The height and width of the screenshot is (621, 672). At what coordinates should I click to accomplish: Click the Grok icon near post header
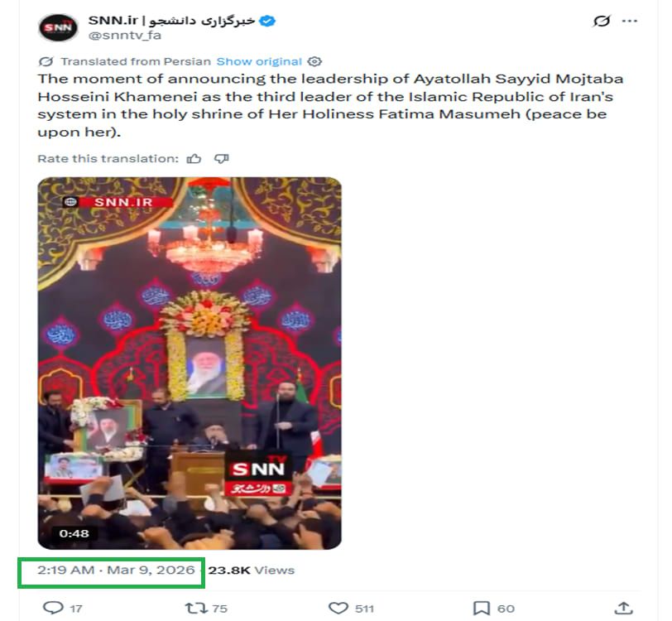(602, 21)
